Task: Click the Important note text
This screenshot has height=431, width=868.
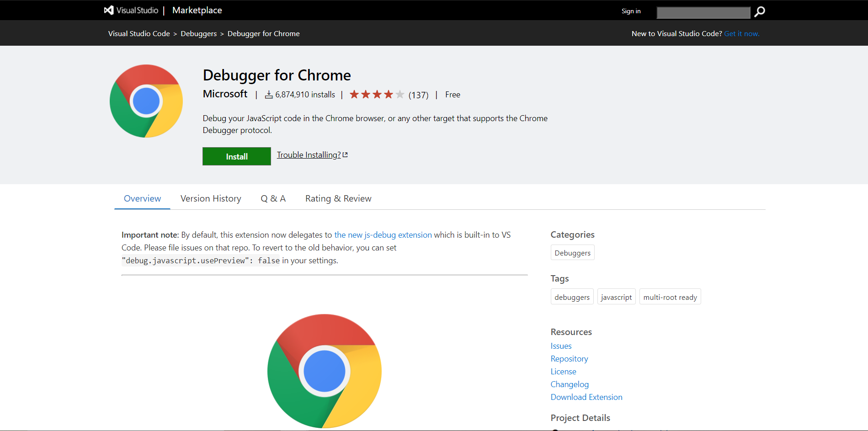Action: (x=150, y=234)
